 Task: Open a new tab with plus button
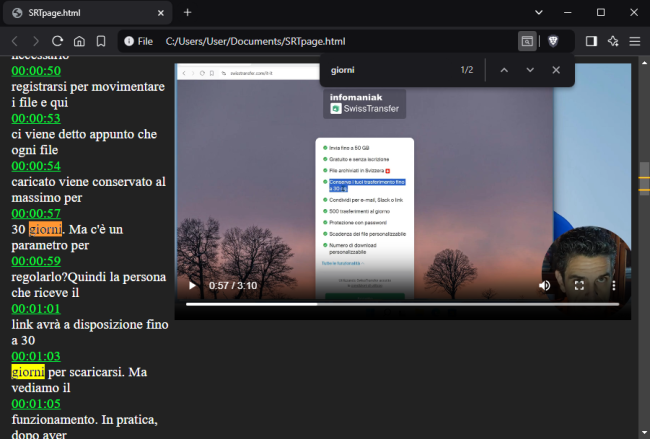(x=187, y=12)
